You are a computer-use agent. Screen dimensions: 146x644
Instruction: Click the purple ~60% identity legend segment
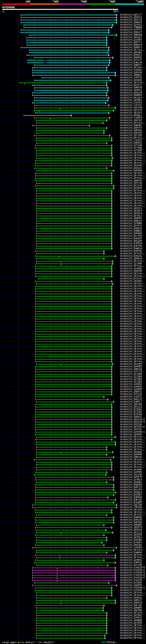pyautogui.click(x=73, y=4)
